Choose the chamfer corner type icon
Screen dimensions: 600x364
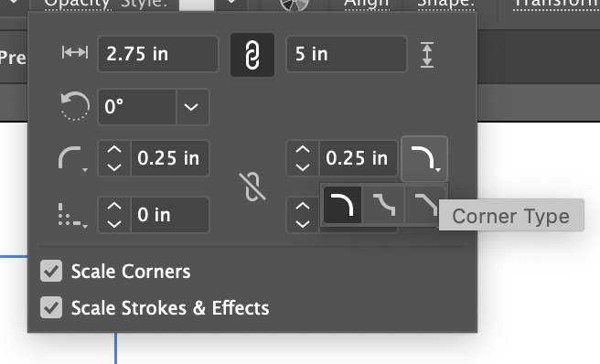click(423, 205)
